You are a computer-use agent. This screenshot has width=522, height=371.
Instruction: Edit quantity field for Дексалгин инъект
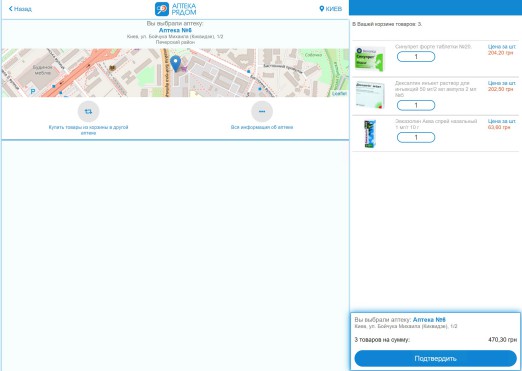pos(416,105)
